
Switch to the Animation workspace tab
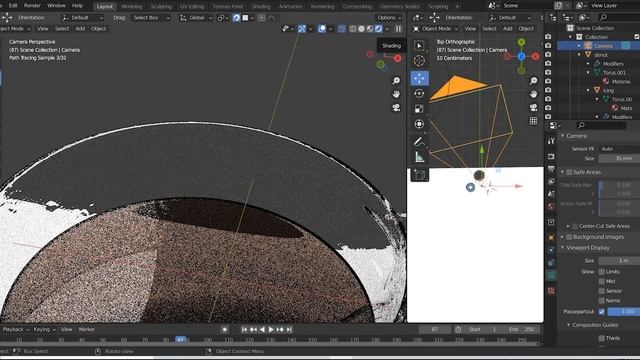291,7
